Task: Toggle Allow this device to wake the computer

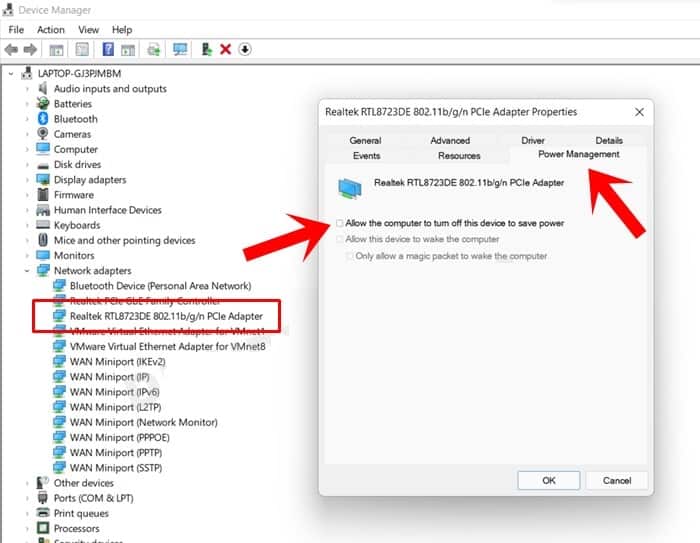Action: coord(340,239)
